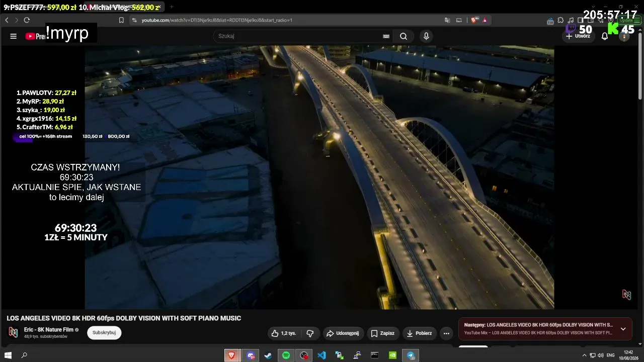This screenshot has height=362, width=644.
Task: Switch to Brave browser in the taskbar
Action: 231,355
